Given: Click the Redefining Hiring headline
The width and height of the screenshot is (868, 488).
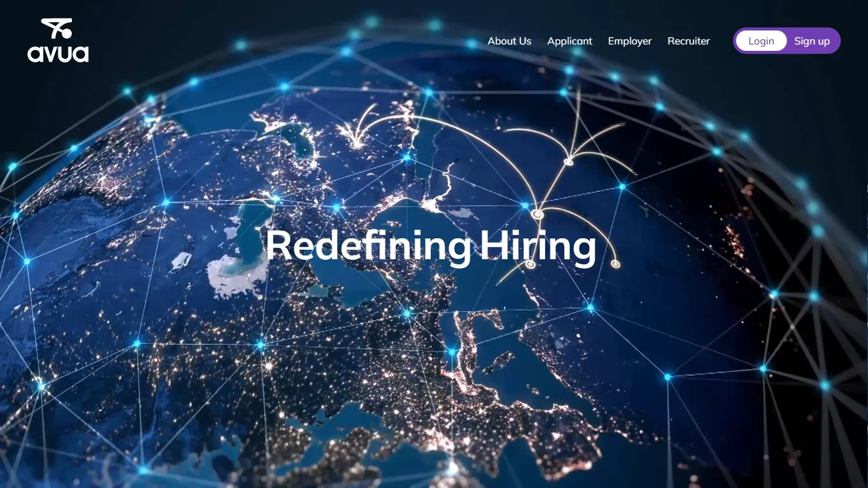Looking at the screenshot, I should (431, 246).
